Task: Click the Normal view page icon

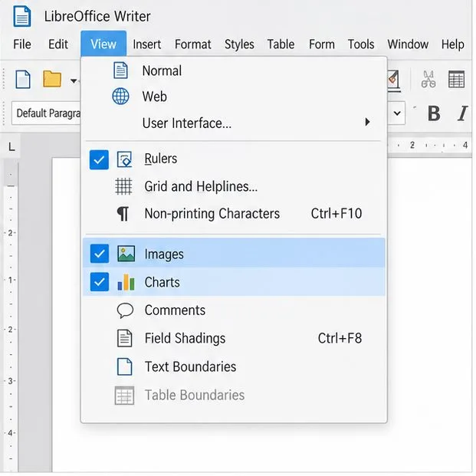Action: pos(120,71)
